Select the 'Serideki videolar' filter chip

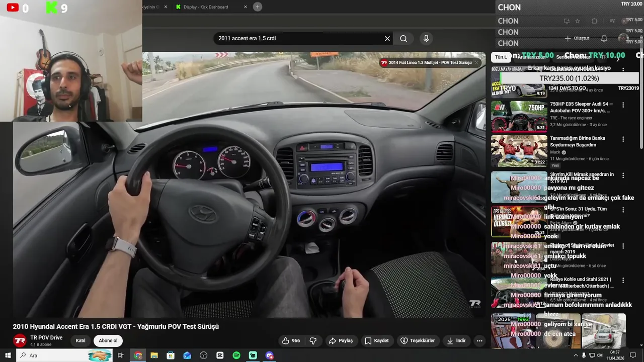click(x=573, y=57)
